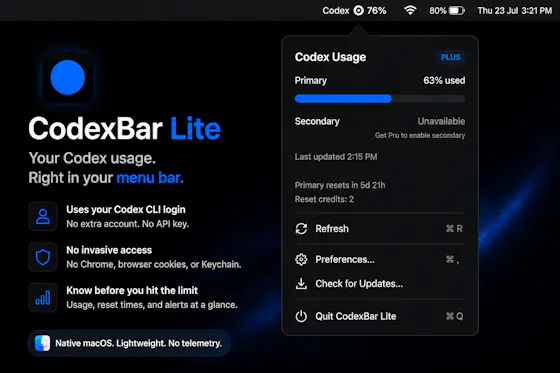Click the blue "menu bar." text
560x373 pixels.
point(150,178)
